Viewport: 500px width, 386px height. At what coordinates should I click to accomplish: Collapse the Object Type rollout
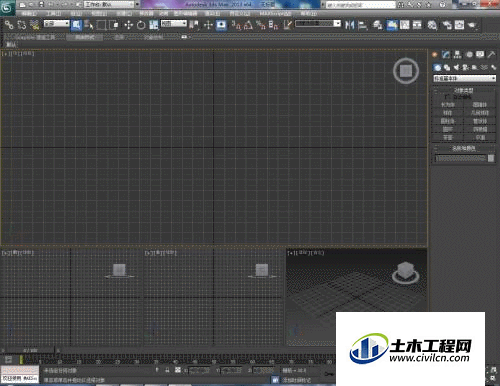[x=464, y=90]
